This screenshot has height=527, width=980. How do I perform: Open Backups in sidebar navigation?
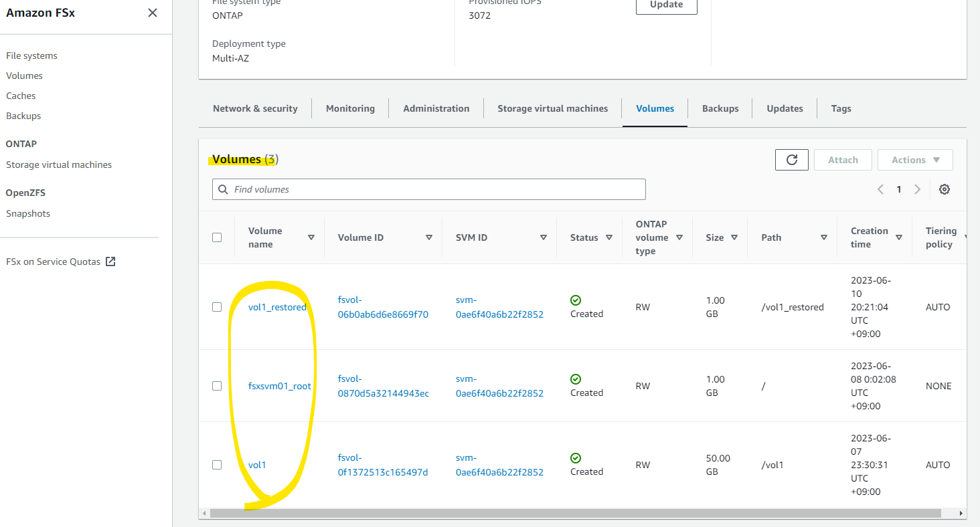23,116
